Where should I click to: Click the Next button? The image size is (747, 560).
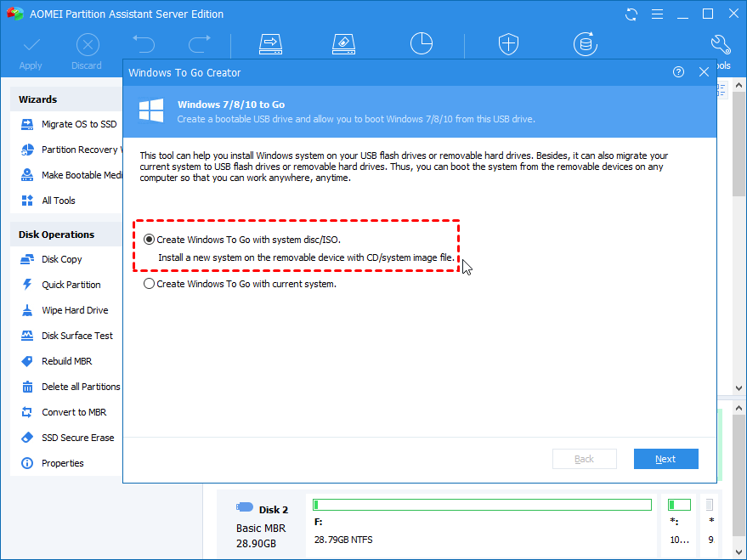(x=666, y=459)
